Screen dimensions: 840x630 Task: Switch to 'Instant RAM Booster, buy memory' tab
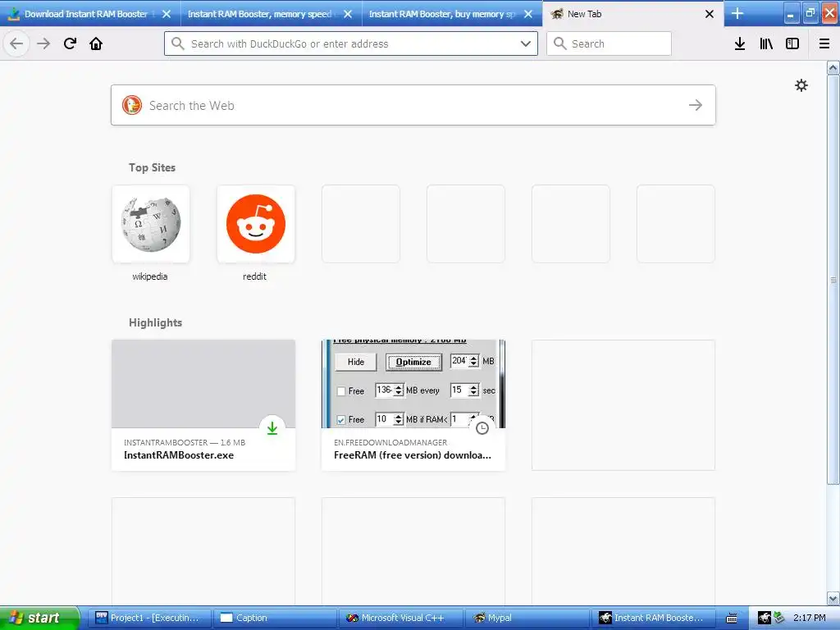coord(452,13)
